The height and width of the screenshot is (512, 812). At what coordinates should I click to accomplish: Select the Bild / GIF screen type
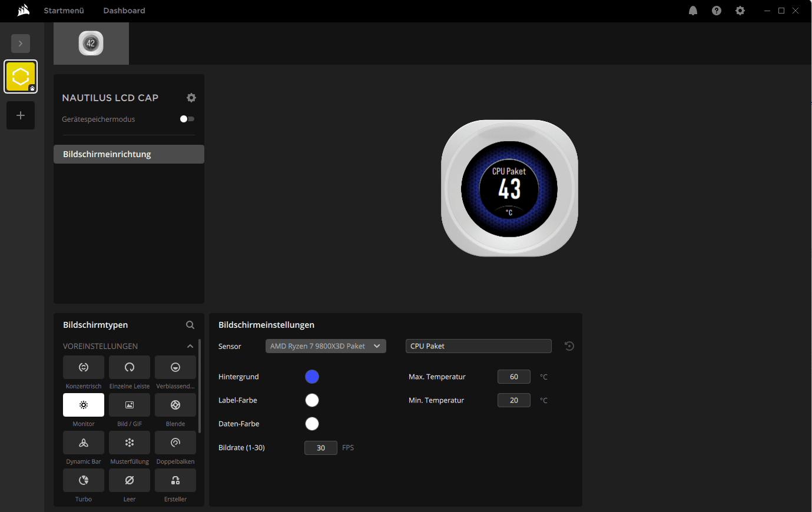tap(130, 405)
